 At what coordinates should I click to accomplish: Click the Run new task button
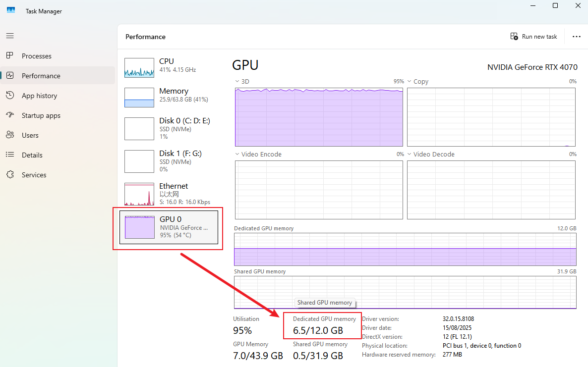[533, 37]
